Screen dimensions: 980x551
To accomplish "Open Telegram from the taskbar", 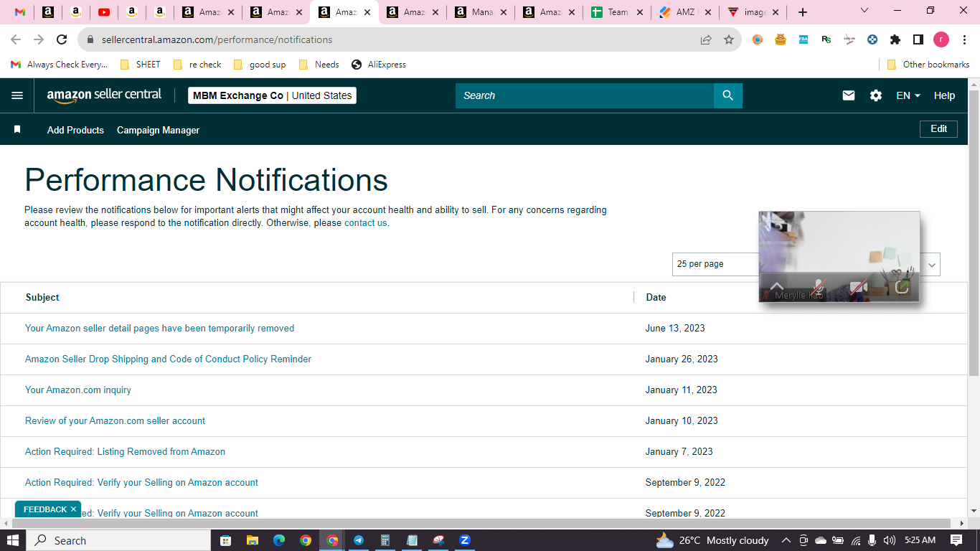I will [358, 540].
